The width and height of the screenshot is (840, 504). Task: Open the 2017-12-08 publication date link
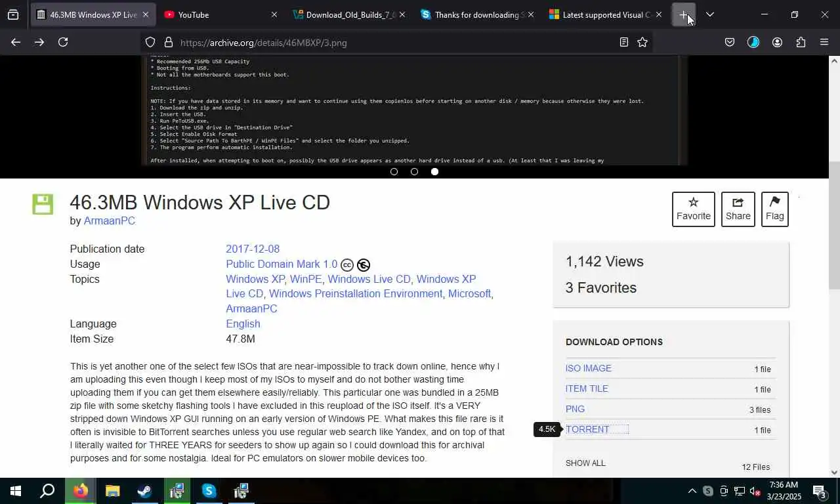(x=253, y=249)
